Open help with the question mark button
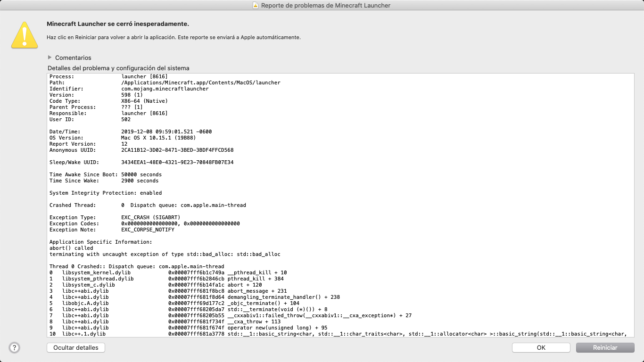The height and width of the screenshot is (362, 644). pos(15,348)
